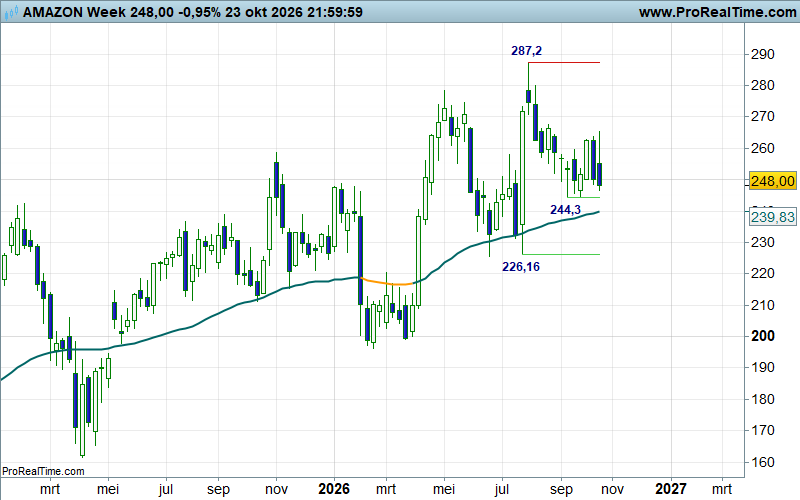800x500 pixels.
Task: Select the 287,2 high price label
Action: point(527,51)
